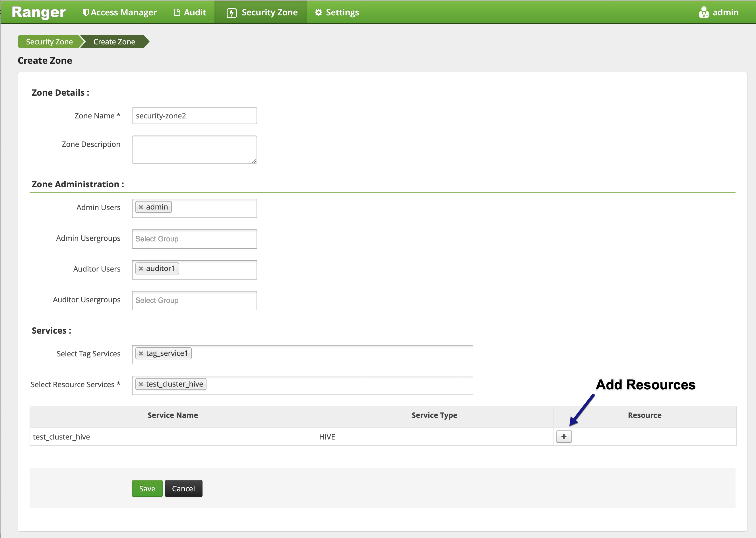Click the Zone Administration section heading
The image size is (756, 538).
click(x=78, y=184)
